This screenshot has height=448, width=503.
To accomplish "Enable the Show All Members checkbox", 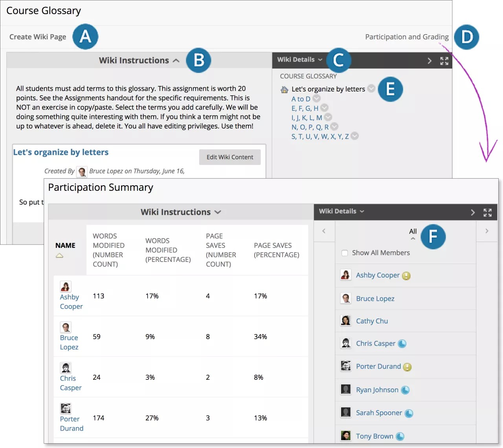I will [x=345, y=253].
